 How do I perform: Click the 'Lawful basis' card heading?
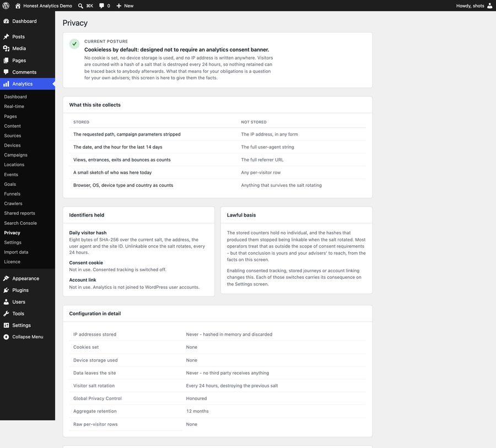pyautogui.click(x=241, y=215)
